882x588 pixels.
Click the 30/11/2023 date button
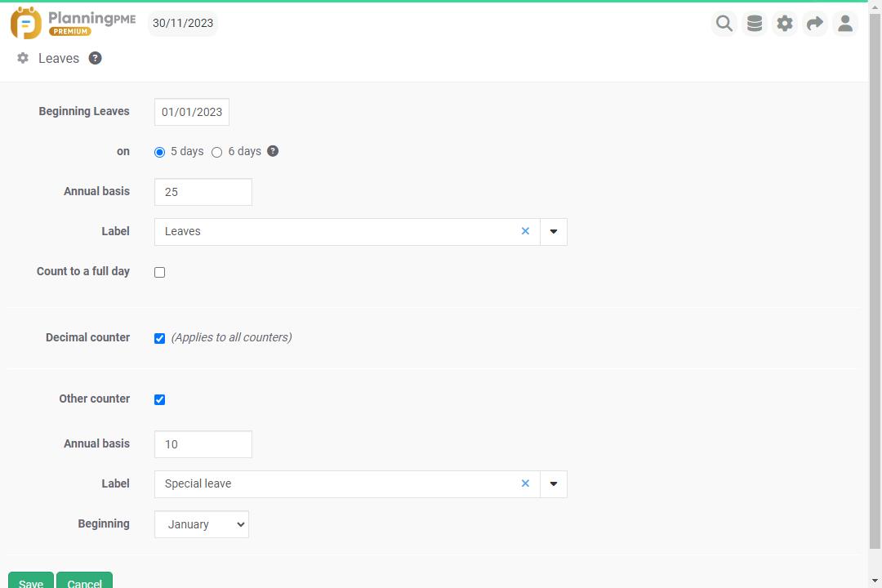[x=183, y=23]
